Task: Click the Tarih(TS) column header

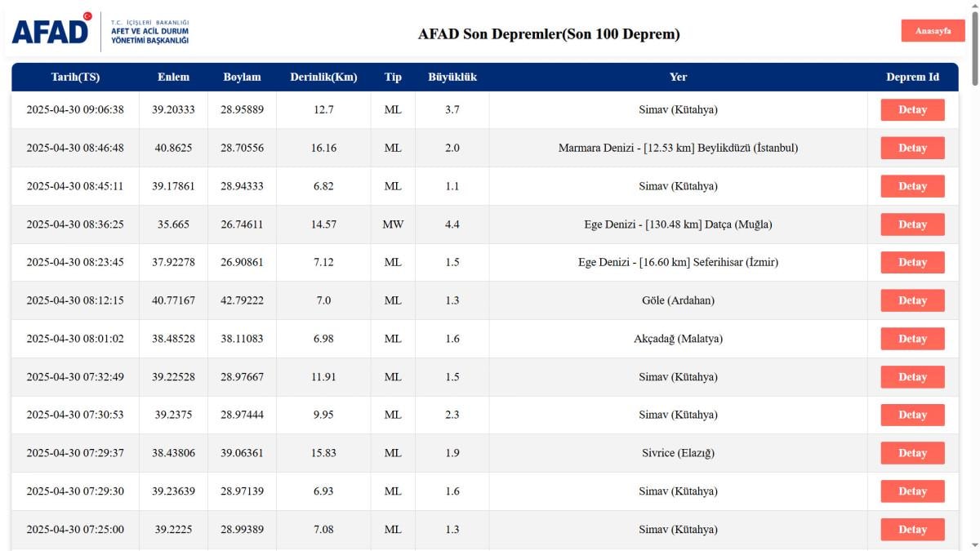Action: pyautogui.click(x=75, y=78)
